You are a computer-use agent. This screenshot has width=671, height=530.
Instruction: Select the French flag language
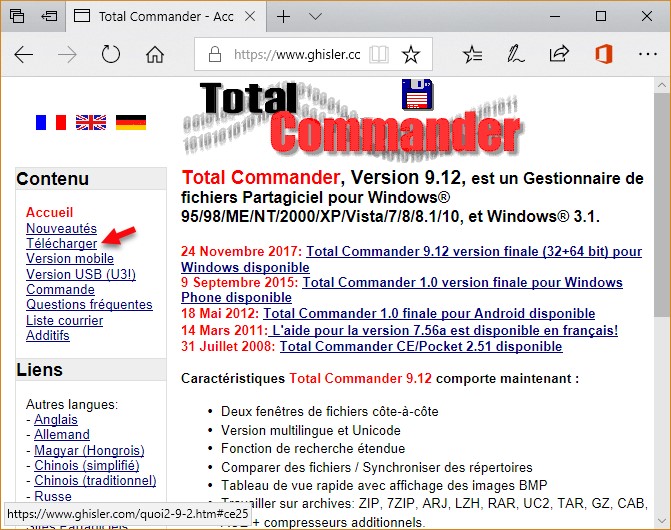coord(51,122)
